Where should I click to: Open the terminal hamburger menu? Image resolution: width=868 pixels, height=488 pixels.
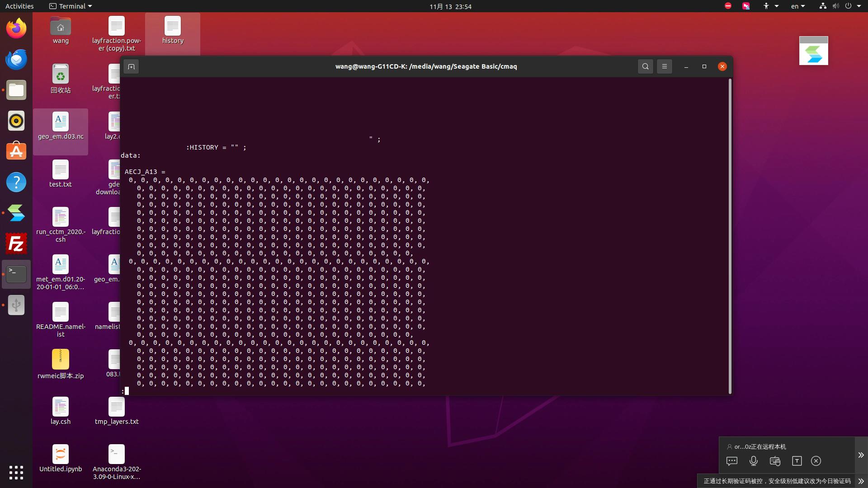pyautogui.click(x=664, y=66)
